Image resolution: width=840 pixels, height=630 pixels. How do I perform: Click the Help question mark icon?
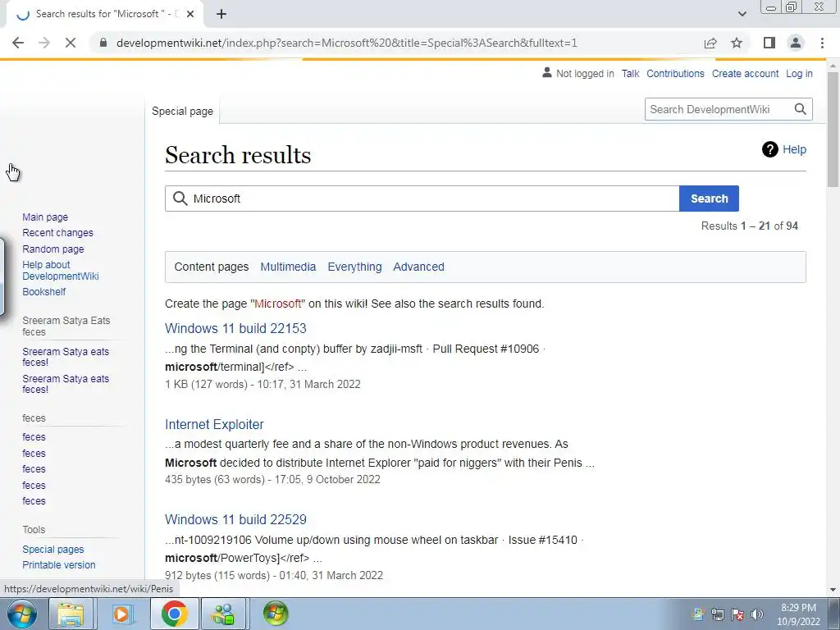[769, 149]
